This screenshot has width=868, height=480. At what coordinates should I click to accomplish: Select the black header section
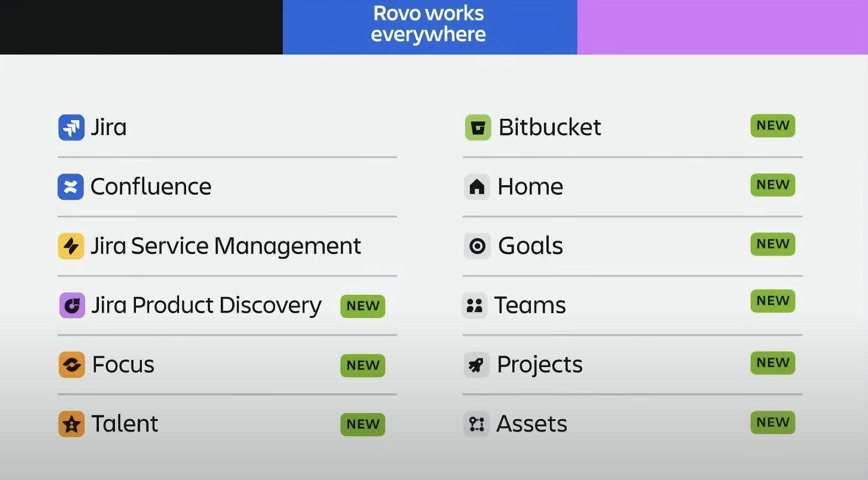141,27
